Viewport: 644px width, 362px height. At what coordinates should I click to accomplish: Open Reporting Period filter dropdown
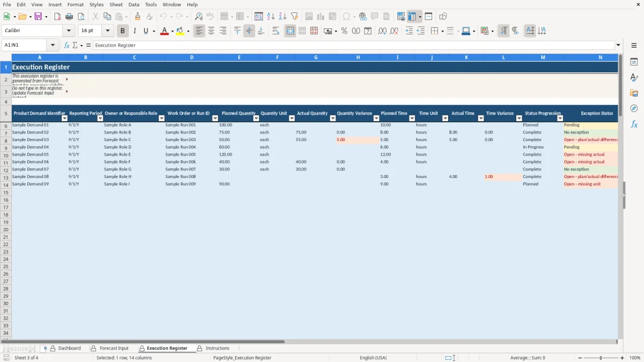pos(100,119)
